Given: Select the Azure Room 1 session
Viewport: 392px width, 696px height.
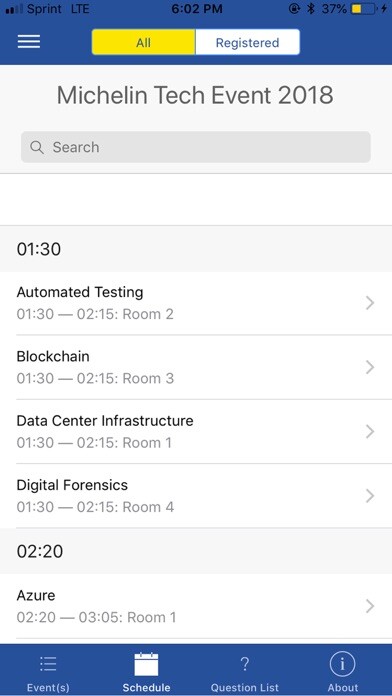Looking at the screenshot, I should coord(196,606).
